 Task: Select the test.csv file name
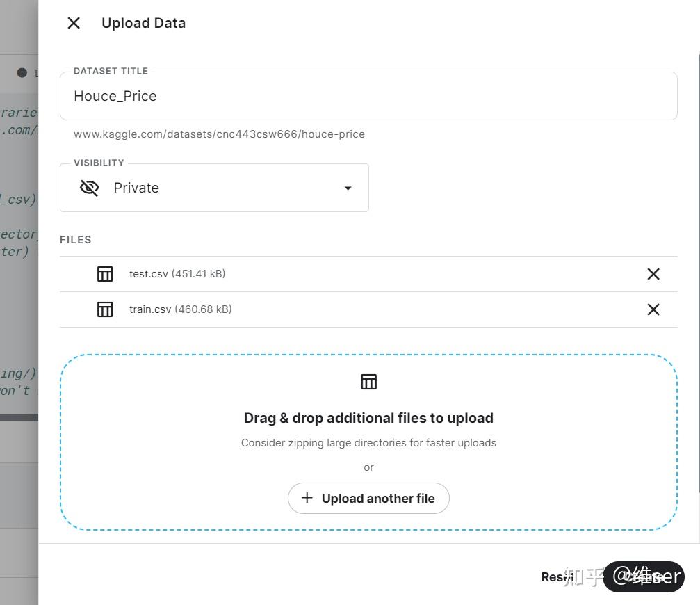coord(149,274)
